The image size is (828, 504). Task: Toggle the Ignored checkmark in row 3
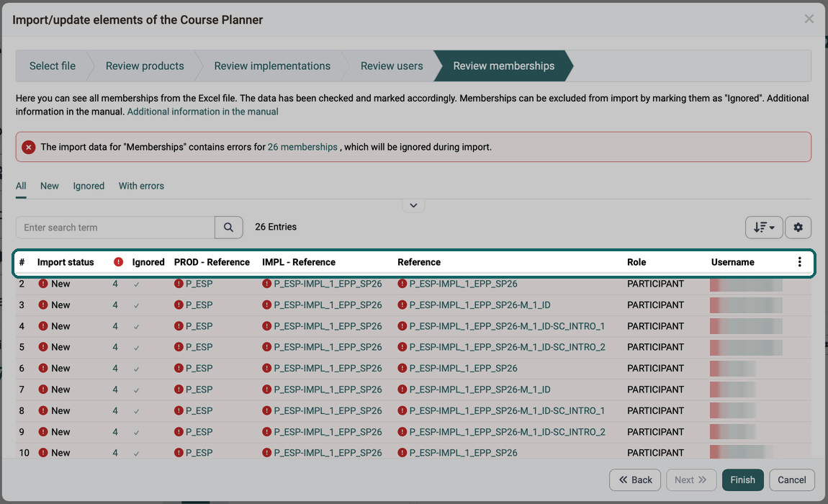[136, 305]
